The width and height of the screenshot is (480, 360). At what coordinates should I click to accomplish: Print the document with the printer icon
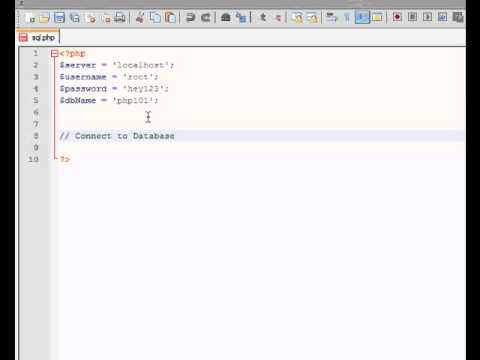tap(120, 18)
